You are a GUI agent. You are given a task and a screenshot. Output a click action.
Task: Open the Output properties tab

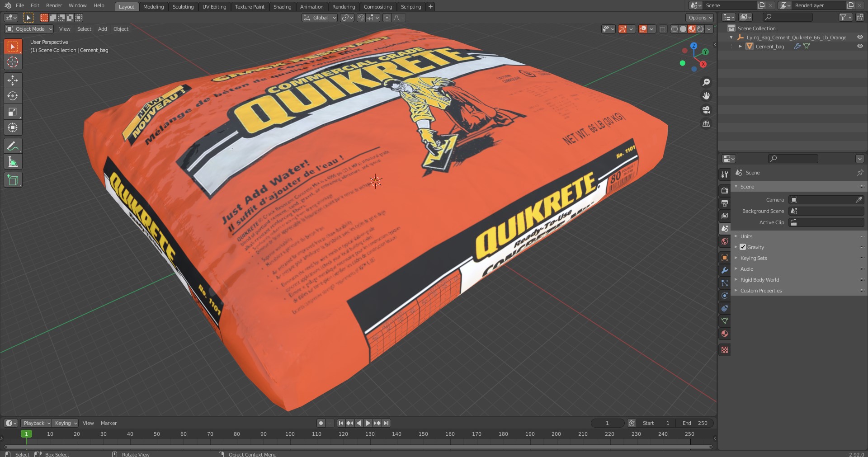725,203
